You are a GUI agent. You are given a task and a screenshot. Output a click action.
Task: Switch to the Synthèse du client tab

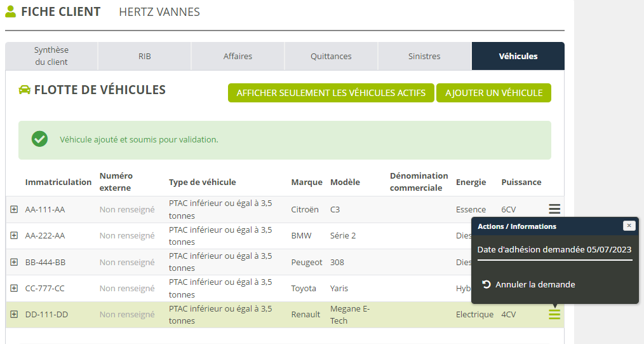pos(51,56)
